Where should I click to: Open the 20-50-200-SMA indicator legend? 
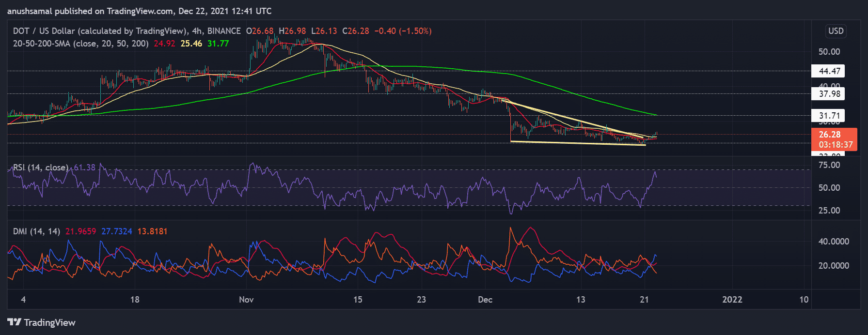[81, 44]
